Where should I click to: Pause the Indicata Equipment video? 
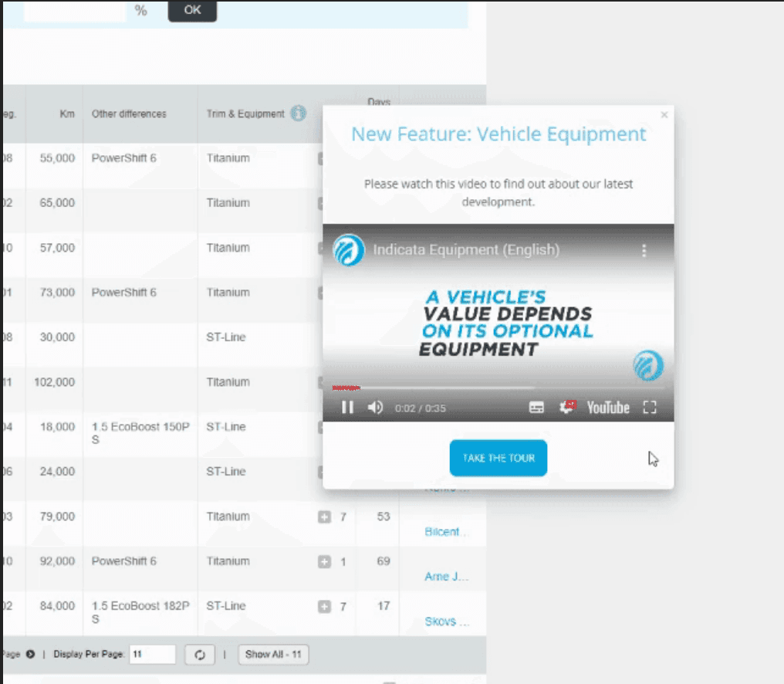pos(347,408)
